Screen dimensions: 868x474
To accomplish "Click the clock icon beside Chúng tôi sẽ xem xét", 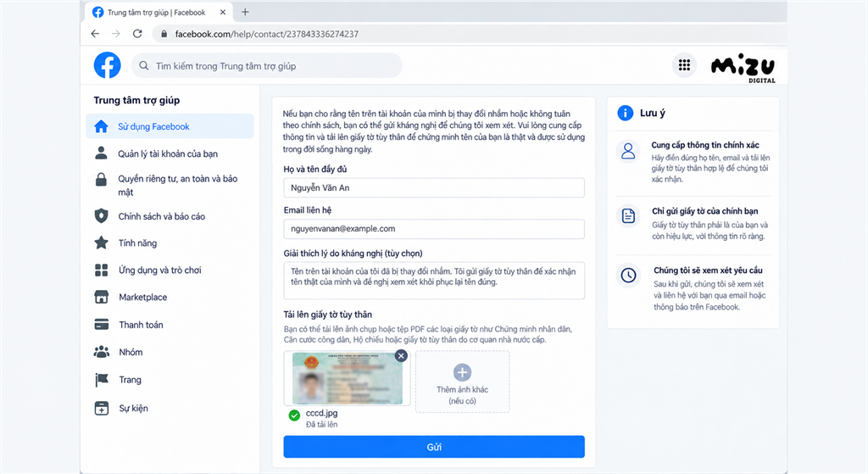I will [628, 276].
